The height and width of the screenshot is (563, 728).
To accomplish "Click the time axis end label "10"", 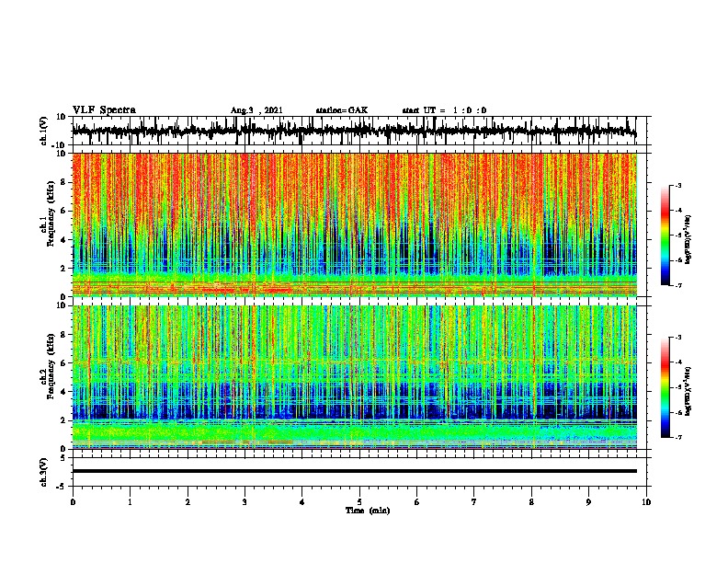I will click(x=646, y=502).
